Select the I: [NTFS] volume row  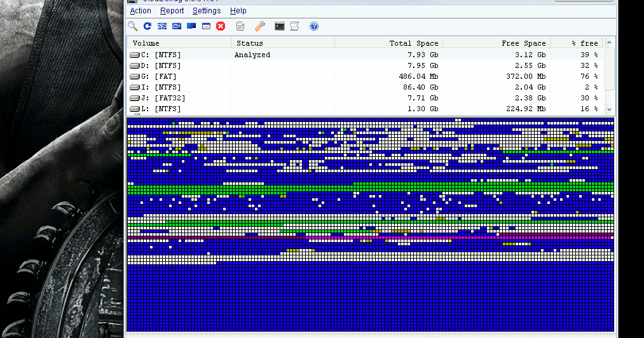coord(366,87)
